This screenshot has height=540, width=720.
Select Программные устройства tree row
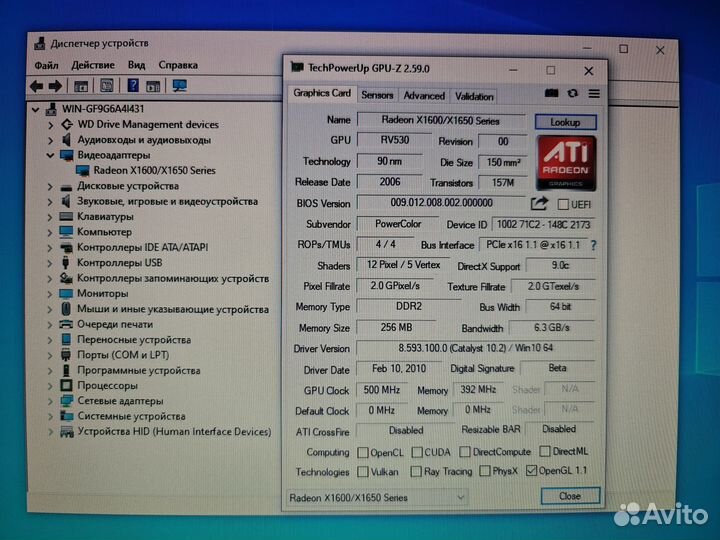click(138, 371)
